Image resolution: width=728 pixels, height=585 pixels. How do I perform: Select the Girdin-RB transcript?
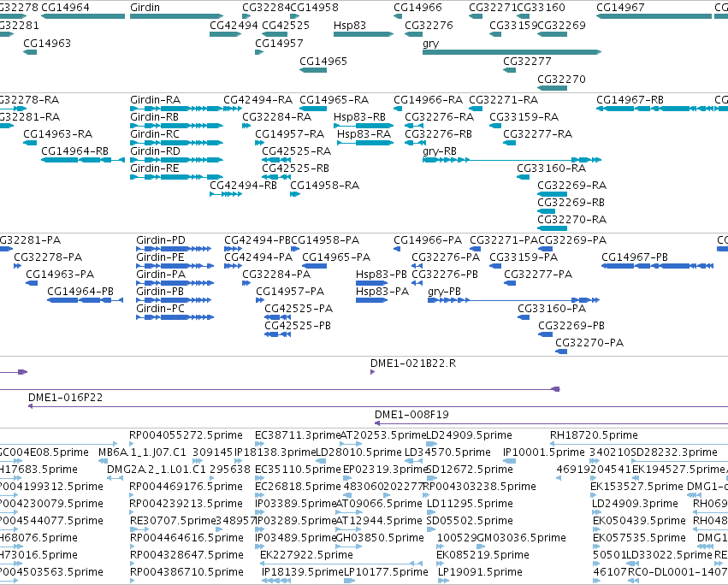[176, 126]
